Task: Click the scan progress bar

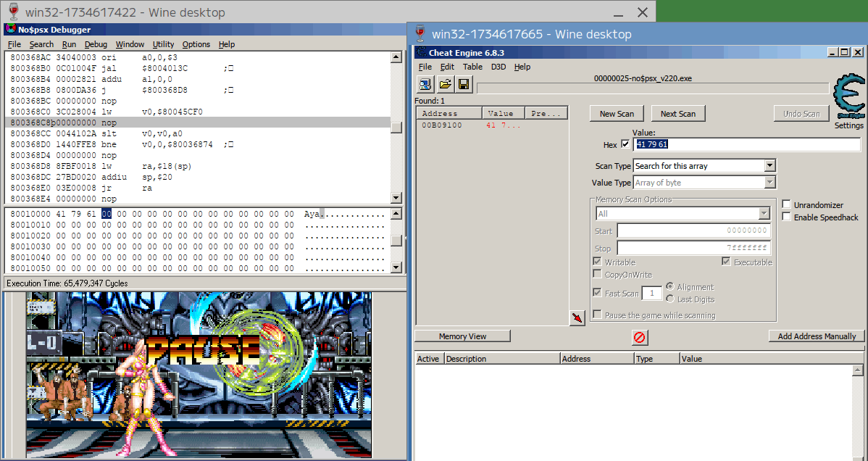Action: 653,88
